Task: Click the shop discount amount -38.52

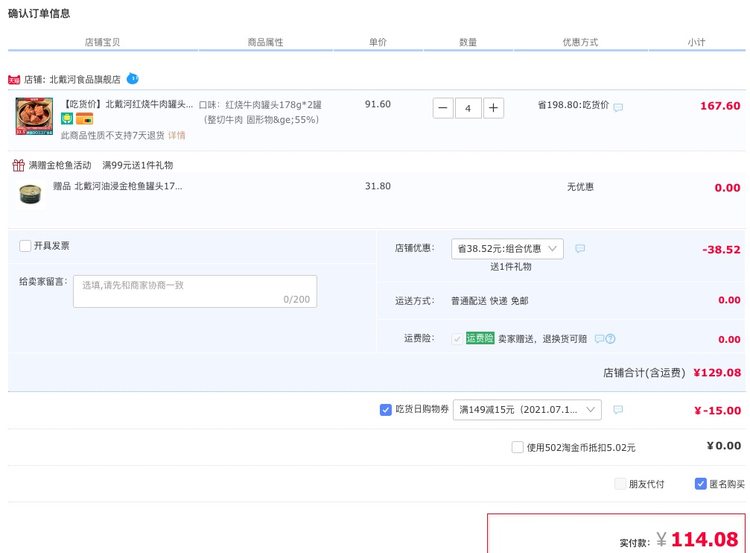Action: [x=721, y=250]
